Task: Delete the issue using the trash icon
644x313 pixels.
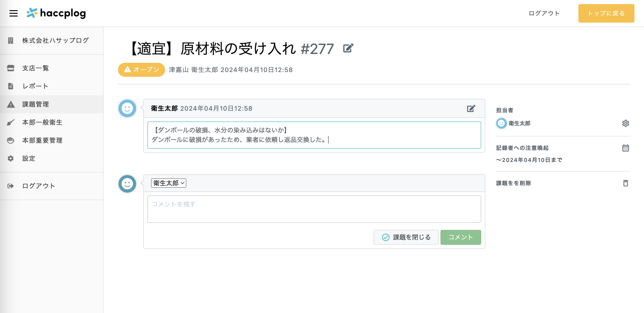Action: click(625, 183)
